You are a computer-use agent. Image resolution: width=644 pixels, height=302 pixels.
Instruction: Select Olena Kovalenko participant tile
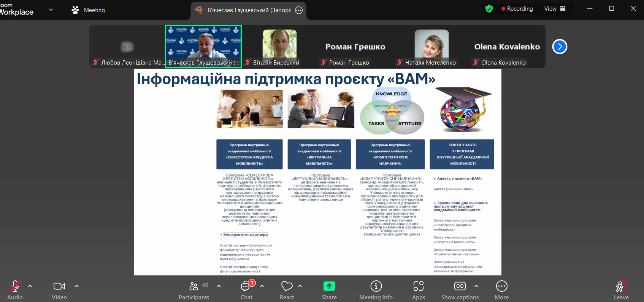click(507, 47)
